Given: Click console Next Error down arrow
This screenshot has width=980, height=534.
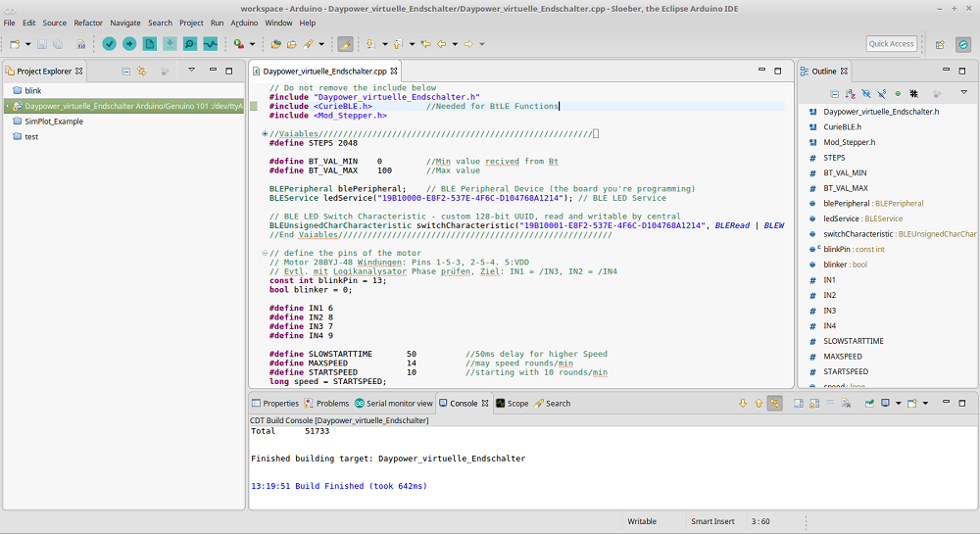Looking at the screenshot, I should point(743,404).
